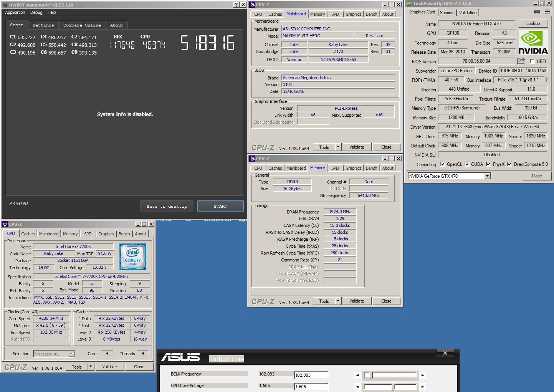This screenshot has height=392, width=554.
Task: Open Tools dropdown arrow in CPU-Z Memory window
Action: click(x=338, y=301)
